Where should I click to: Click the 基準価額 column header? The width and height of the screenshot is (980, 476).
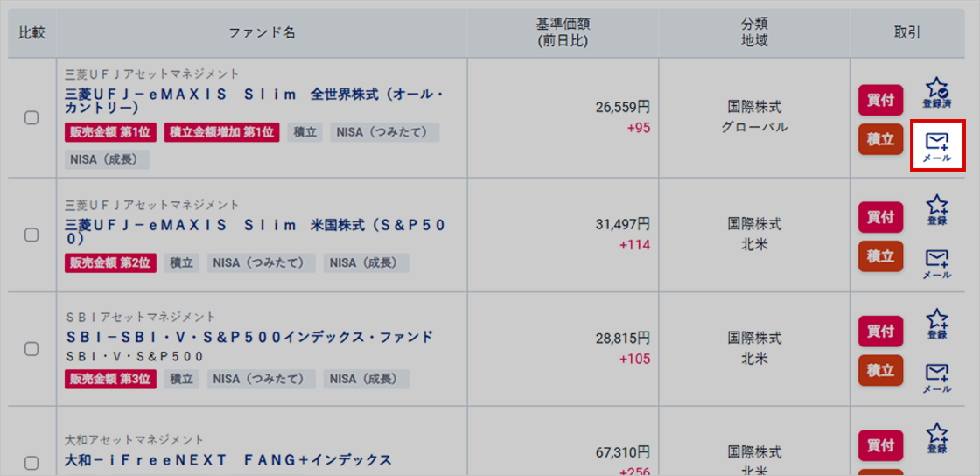coord(563,32)
